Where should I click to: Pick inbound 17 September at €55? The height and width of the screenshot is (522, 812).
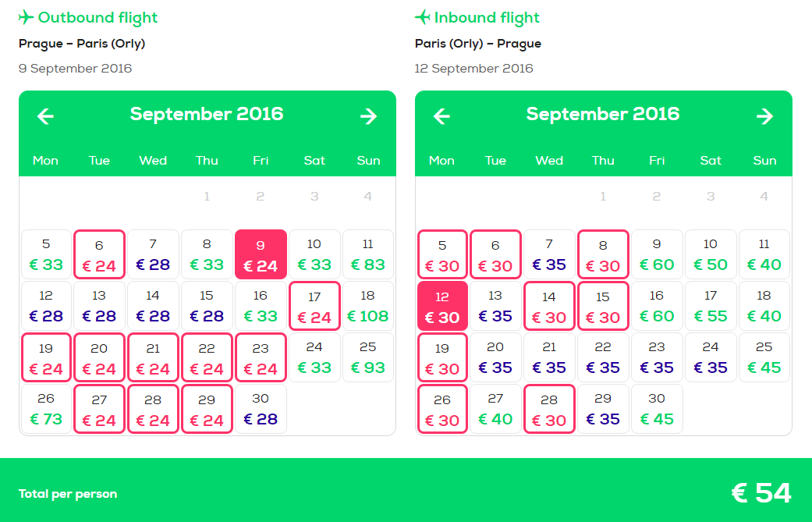(x=711, y=306)
